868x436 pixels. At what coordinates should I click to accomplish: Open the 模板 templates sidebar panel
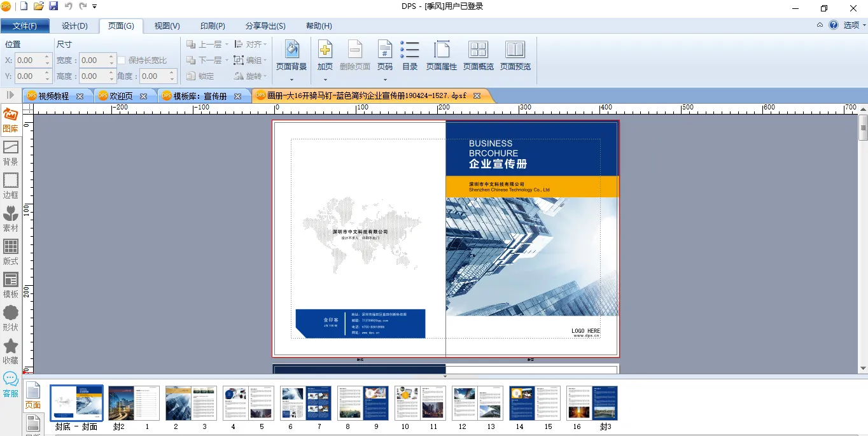pyautogui.click(x=11, y=284)
